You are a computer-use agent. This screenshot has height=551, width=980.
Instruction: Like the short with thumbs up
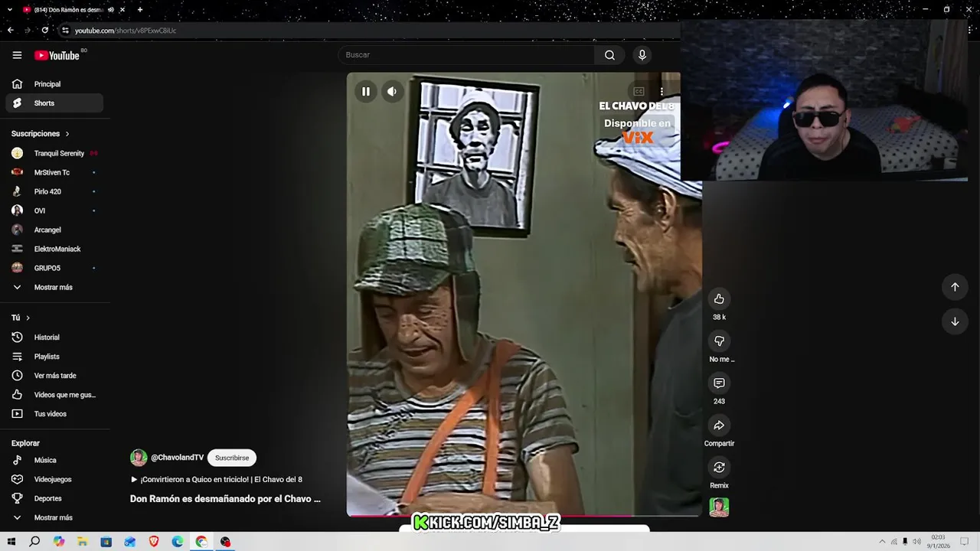(719, 299)
